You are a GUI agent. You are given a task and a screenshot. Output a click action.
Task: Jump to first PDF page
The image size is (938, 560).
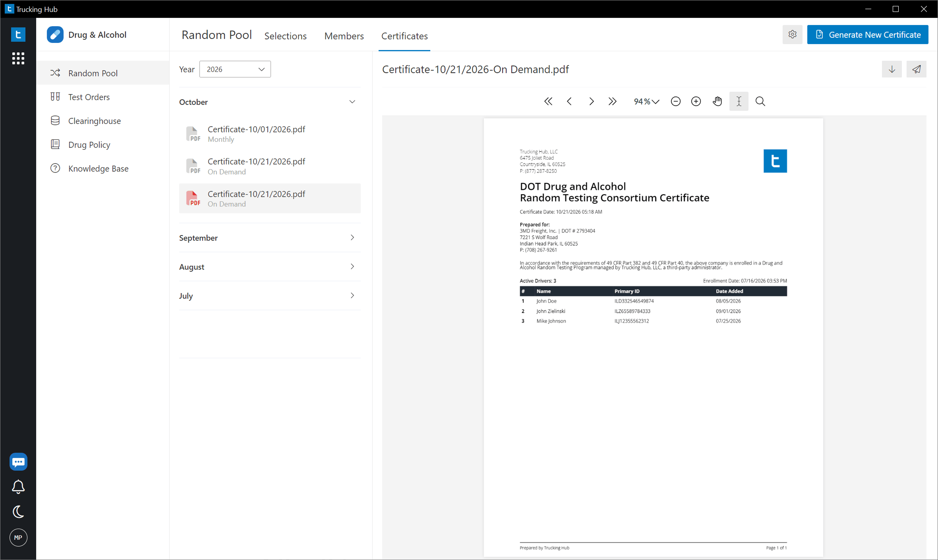point(548,101)
